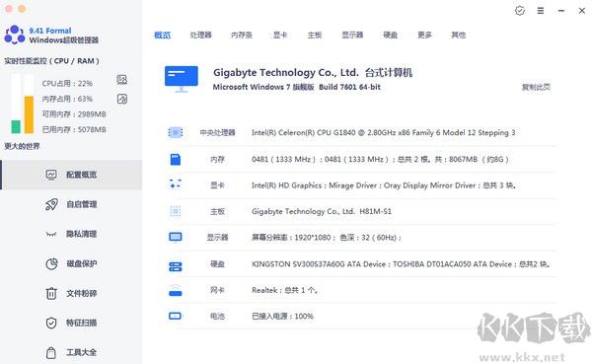The width and height of the screenshot is (592, 364).
Task: Click the 实时性能监控 (CPU / RAM) heading
Action: pyautogui.click(x=51, y=61)
